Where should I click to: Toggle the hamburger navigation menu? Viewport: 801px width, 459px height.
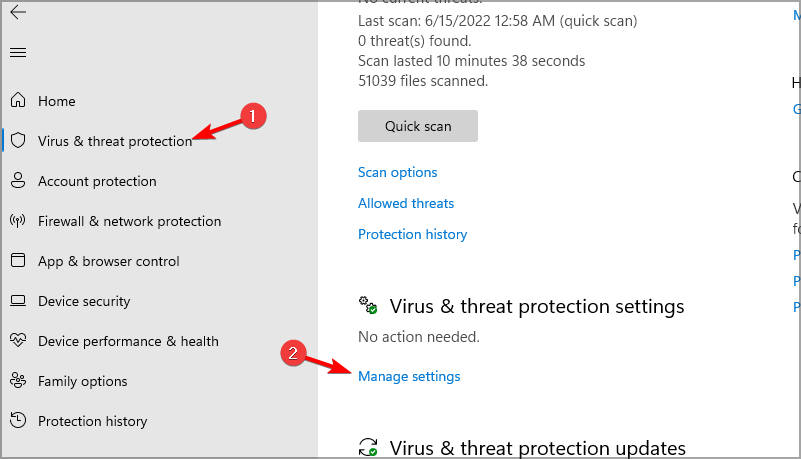(18, 52)
